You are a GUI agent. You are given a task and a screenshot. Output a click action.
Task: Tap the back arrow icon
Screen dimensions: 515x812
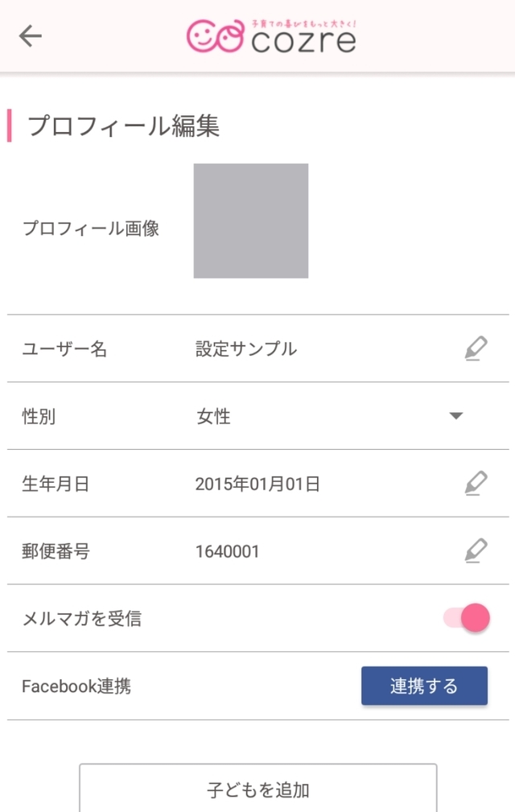point(31,35)
